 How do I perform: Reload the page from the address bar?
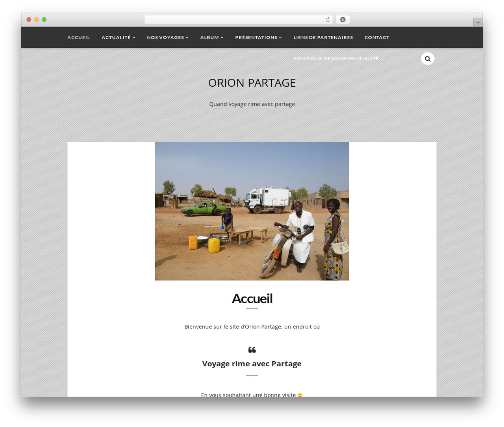tap(328, 20)
